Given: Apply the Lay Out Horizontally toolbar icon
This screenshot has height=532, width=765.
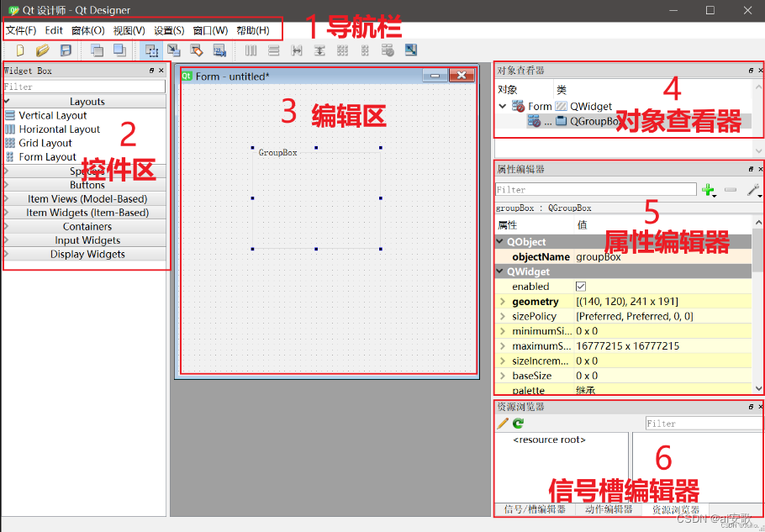Looking at the screenshot, I should point(251,50).
